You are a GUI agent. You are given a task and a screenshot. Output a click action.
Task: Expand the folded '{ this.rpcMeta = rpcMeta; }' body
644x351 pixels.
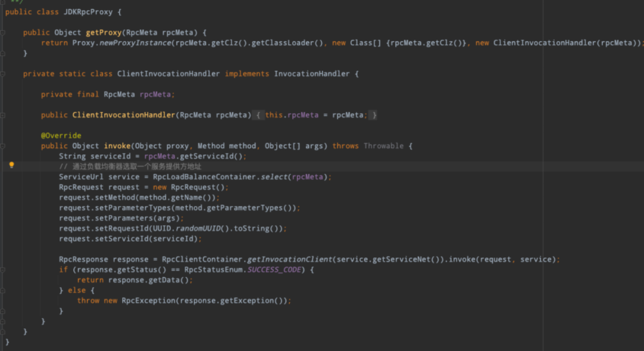pyautogui.click(x=315, y=115)
